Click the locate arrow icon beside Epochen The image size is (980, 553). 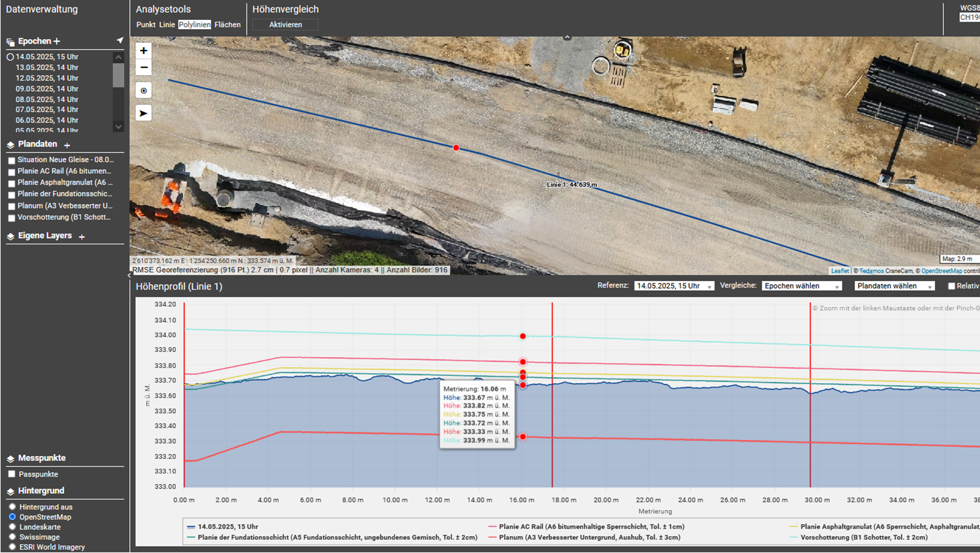coord(120,41)
